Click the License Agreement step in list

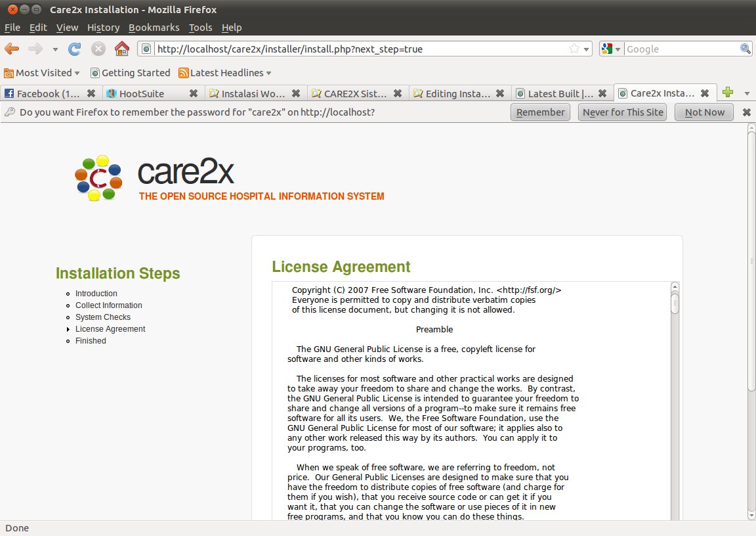(110, 329)
